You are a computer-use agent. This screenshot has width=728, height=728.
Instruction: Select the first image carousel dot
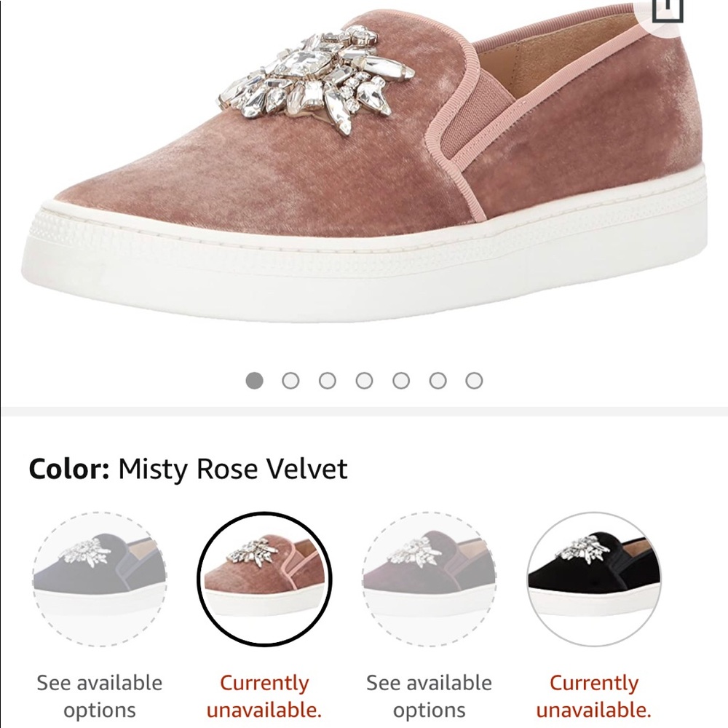coord(256,379)
